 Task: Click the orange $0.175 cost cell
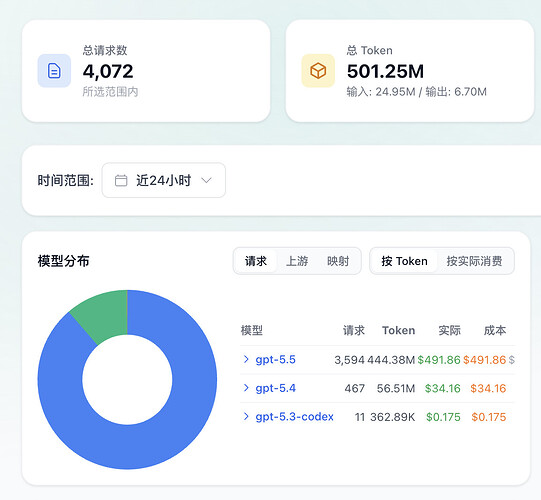[489, 417]
